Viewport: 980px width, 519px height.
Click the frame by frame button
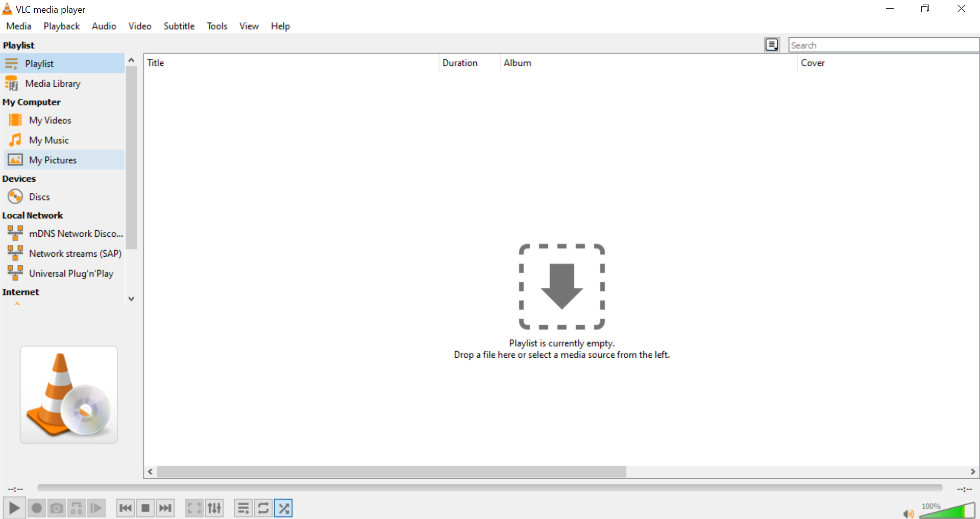click(96, 508)
